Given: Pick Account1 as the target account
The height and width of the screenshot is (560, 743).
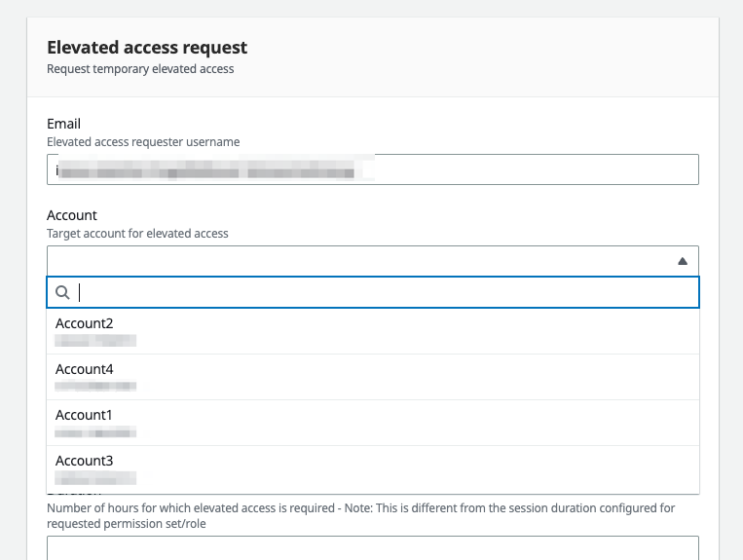Looking at the screenshot, I should click(x=85, y=415).
